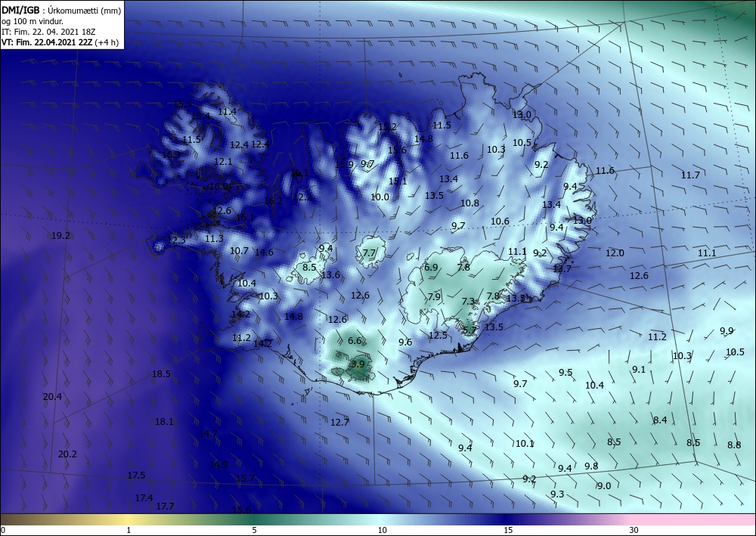This screenshot has height=536, width=756.
Task: Click the subtitle 'og 100 m vindur.'
Action: [x=33, y=21]
